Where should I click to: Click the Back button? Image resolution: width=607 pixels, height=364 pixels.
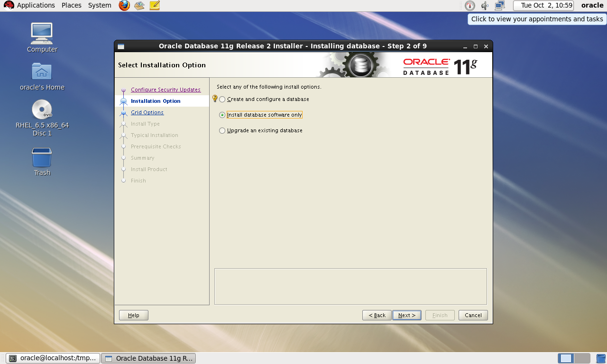tap(377, 315)
